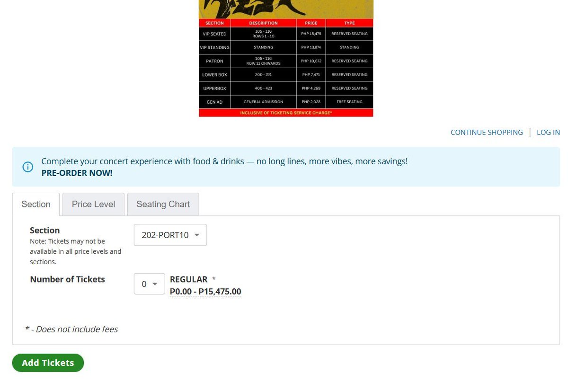
Task: Click the PHP 7,471 Lower Box price
Action: pos(311,75)
